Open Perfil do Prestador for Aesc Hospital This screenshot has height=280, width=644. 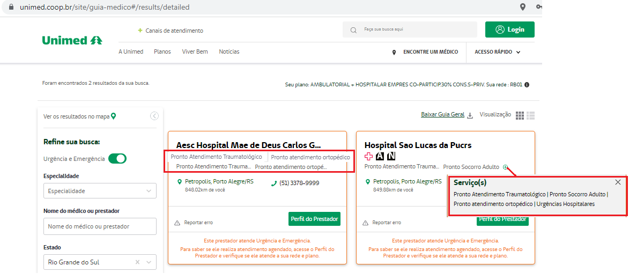coord(315,219)
